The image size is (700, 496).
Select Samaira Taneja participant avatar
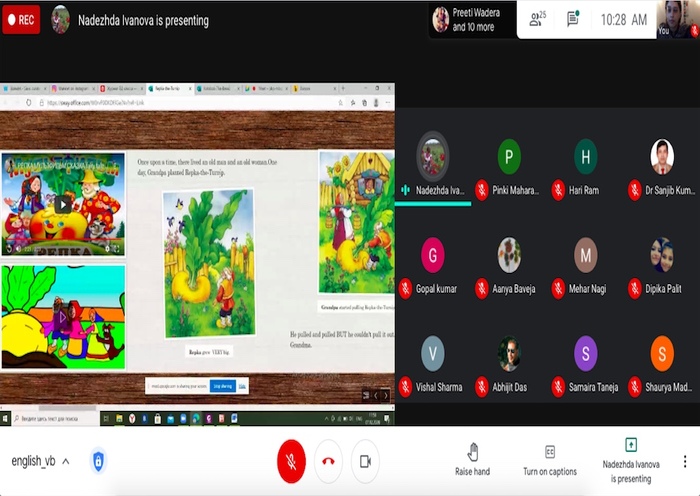(x=585, y=353)
